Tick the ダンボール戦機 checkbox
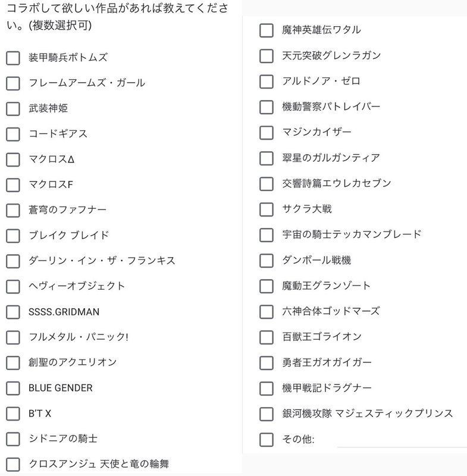This screenshot has height=476, width=467. coord(267,260)
